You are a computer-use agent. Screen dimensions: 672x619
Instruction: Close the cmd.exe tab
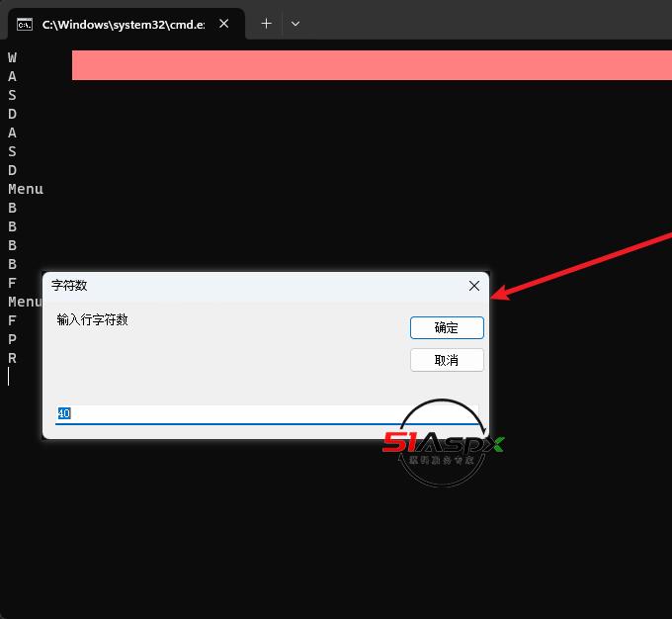(223, 24)
